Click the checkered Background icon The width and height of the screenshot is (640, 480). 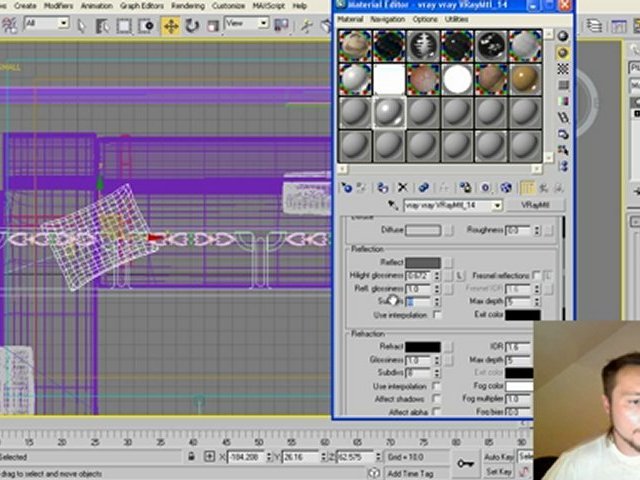563,69
